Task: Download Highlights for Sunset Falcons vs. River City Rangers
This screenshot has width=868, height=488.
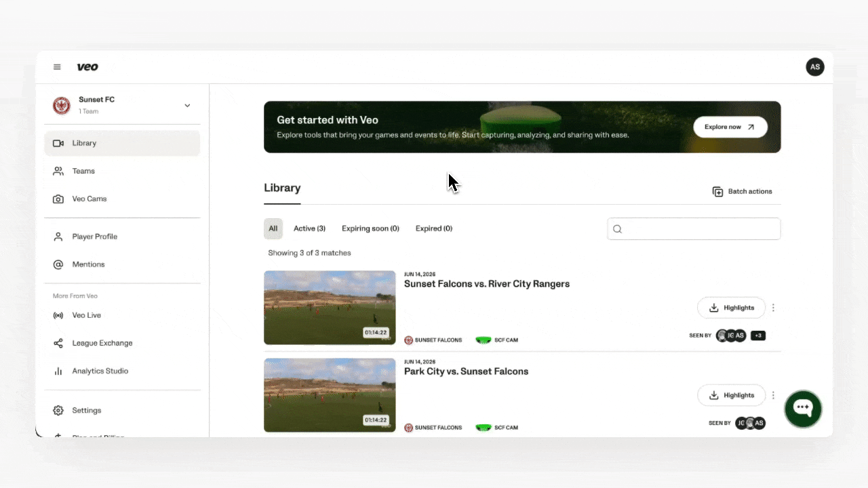Action: (x=731, y=308)
